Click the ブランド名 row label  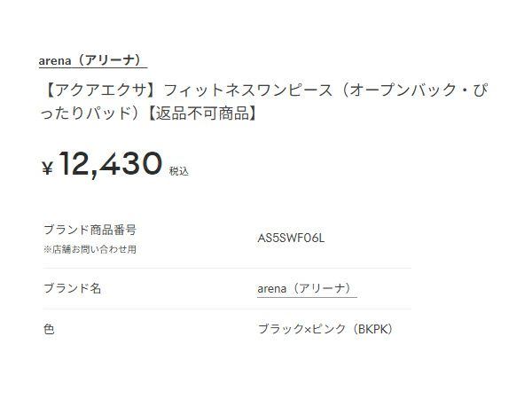coord(73,288)
